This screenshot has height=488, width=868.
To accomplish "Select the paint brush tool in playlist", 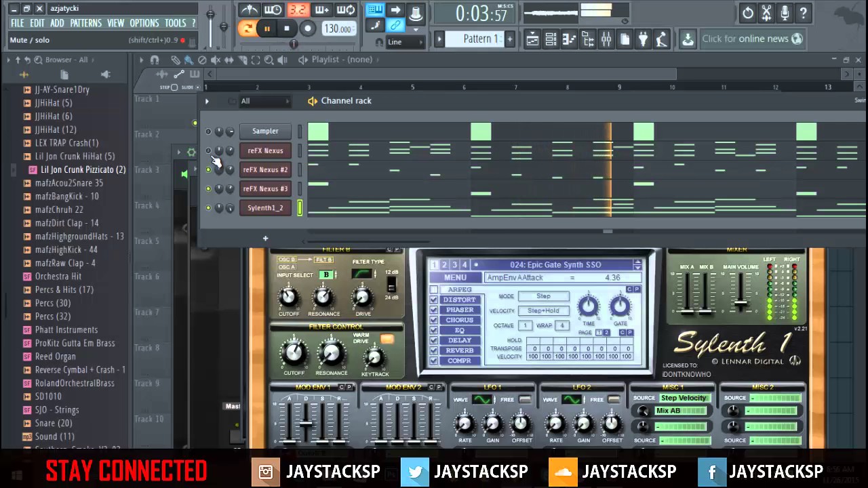I will point(189,60).
